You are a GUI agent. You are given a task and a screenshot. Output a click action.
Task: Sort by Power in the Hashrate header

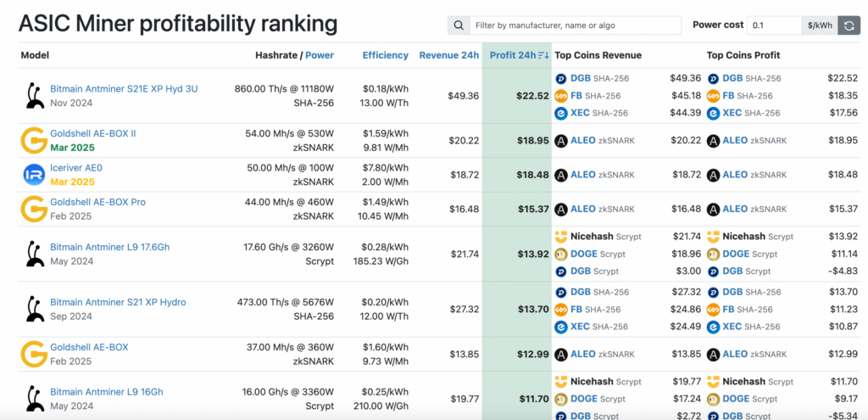coord(320,55)
